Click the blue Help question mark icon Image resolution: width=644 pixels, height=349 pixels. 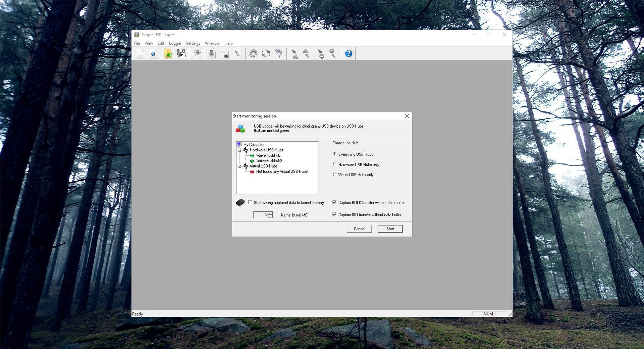pos(348,54)
